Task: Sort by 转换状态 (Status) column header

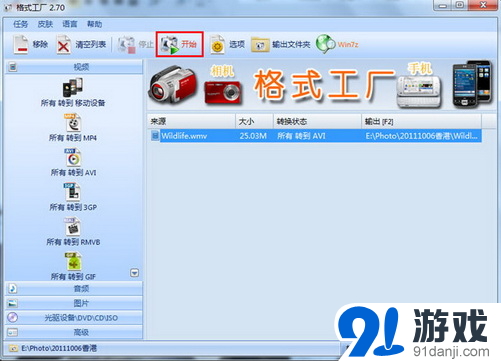Action: click(317, 121)
